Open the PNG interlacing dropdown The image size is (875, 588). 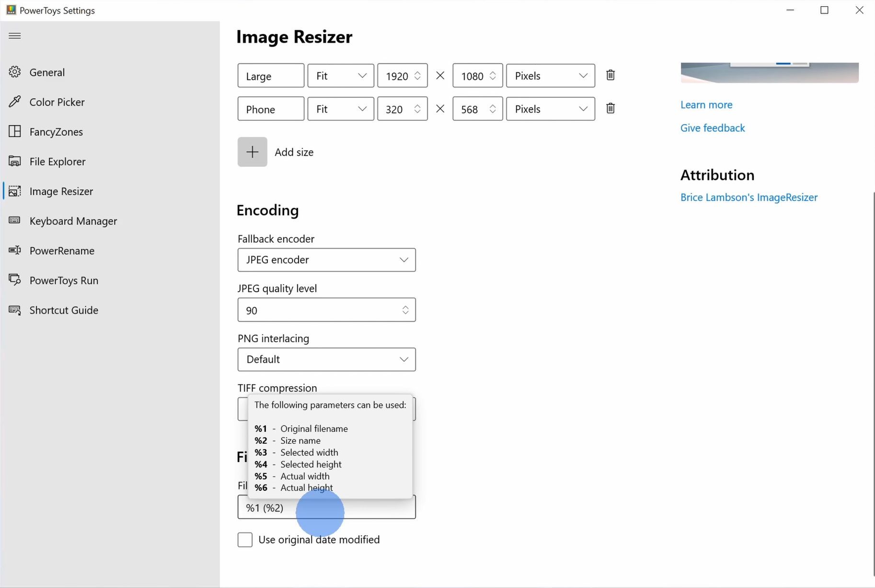coord(326,359)
